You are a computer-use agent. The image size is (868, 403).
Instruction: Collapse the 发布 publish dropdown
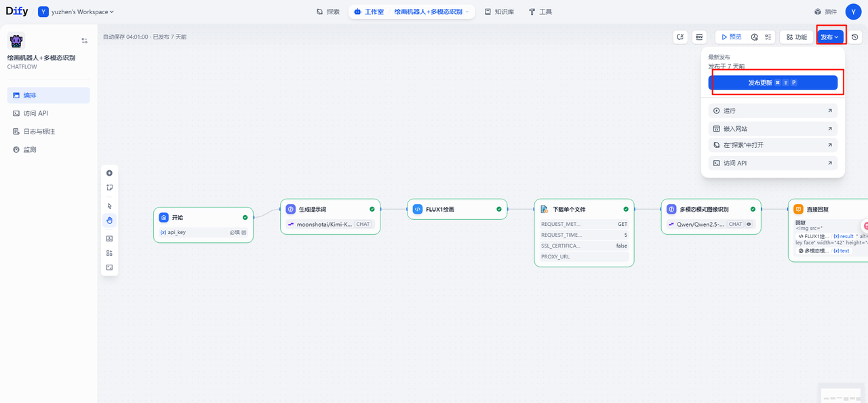click(x=829, y=37)
